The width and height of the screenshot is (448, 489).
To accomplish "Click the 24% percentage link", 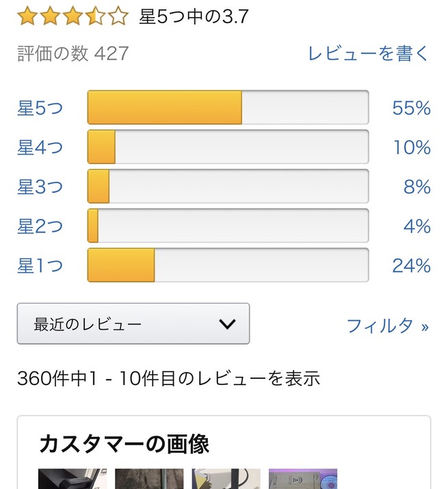I will pyautogui.click(x=411, y=265).
